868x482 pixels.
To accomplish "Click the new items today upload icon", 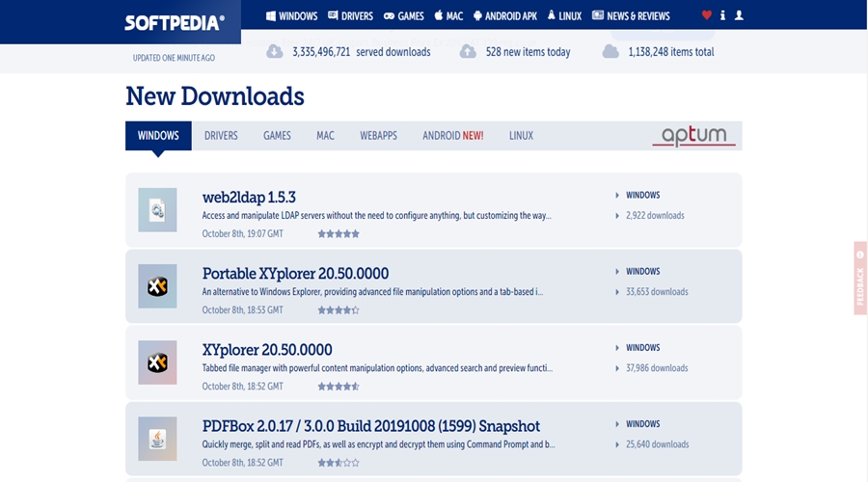I will pos(468,51).
